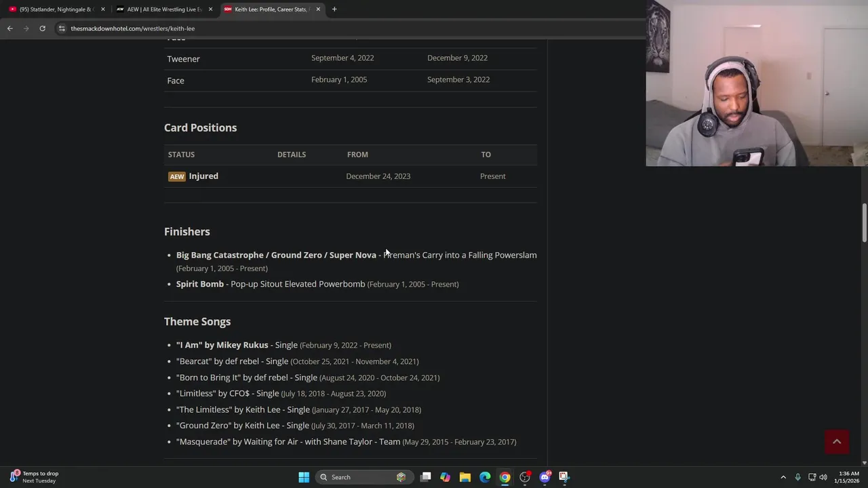Close the Statlander, Nightingale YouTube tab
The height and width of the screenshot is (488, 868).
[x=103, y=9]
